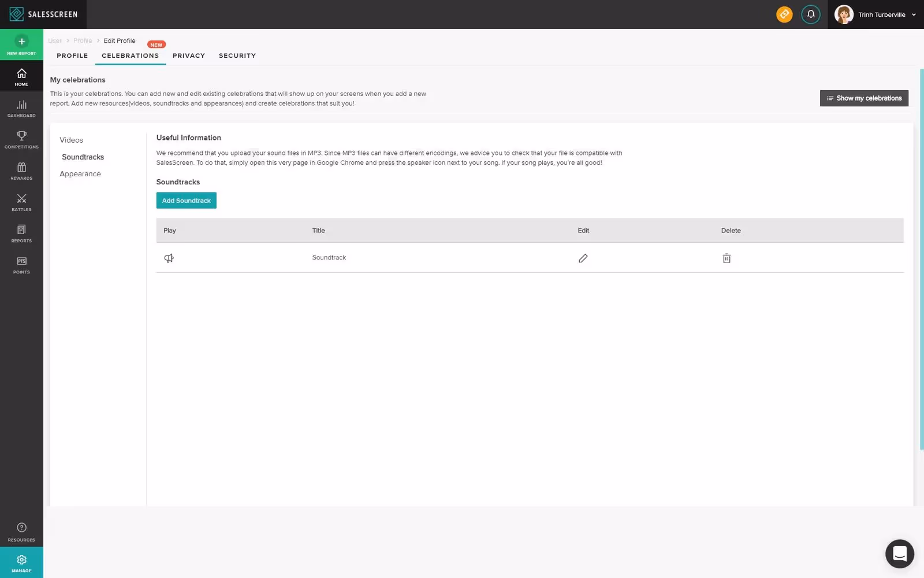Switch to the Profile tab
Screen dimensions: 924x578
(72, 55)
